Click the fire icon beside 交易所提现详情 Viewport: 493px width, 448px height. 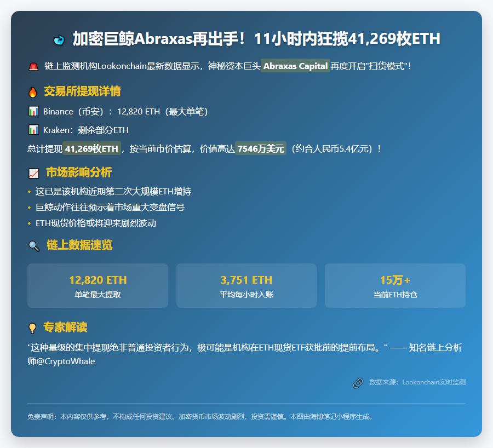pyautogui.click(x=33, y=92)
